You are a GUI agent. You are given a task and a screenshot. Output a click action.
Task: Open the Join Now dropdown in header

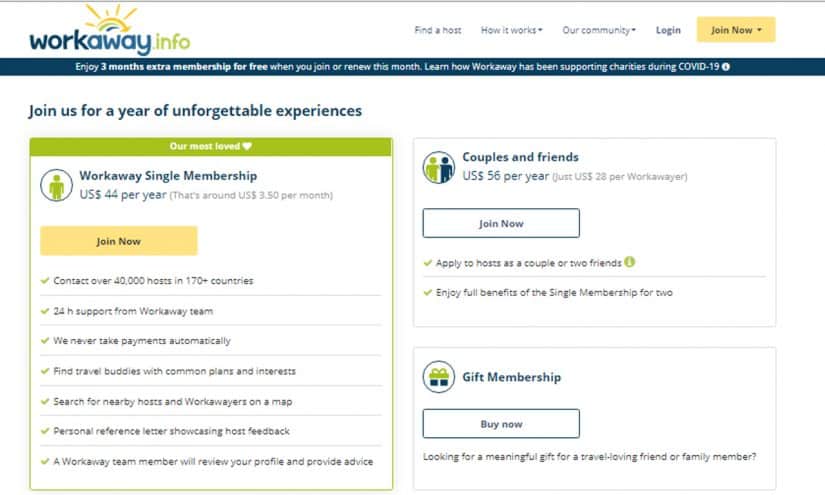736,30
